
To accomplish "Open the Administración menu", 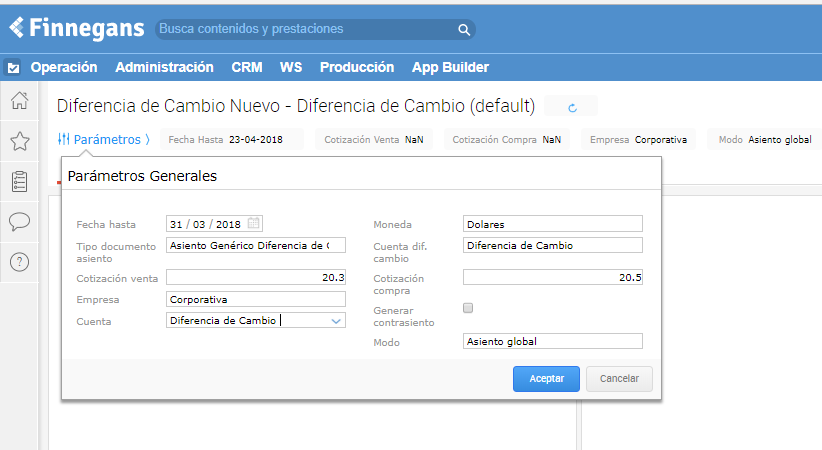I will pos(164,67).
